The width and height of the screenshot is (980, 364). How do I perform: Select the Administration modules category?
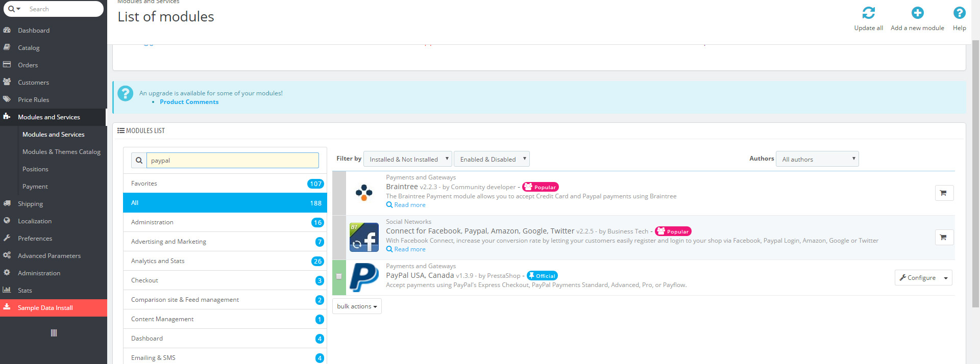pyautogui.click(x=225, y=222)
